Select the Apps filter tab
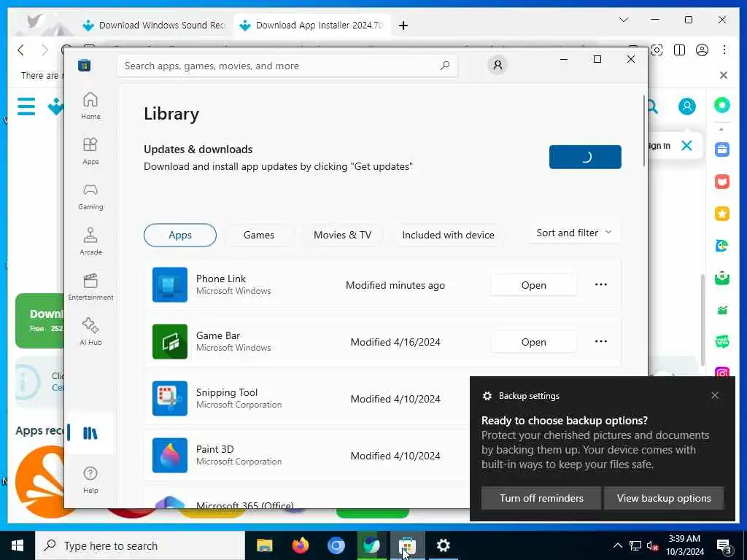The image size is (747, 560). click(180, 235)
